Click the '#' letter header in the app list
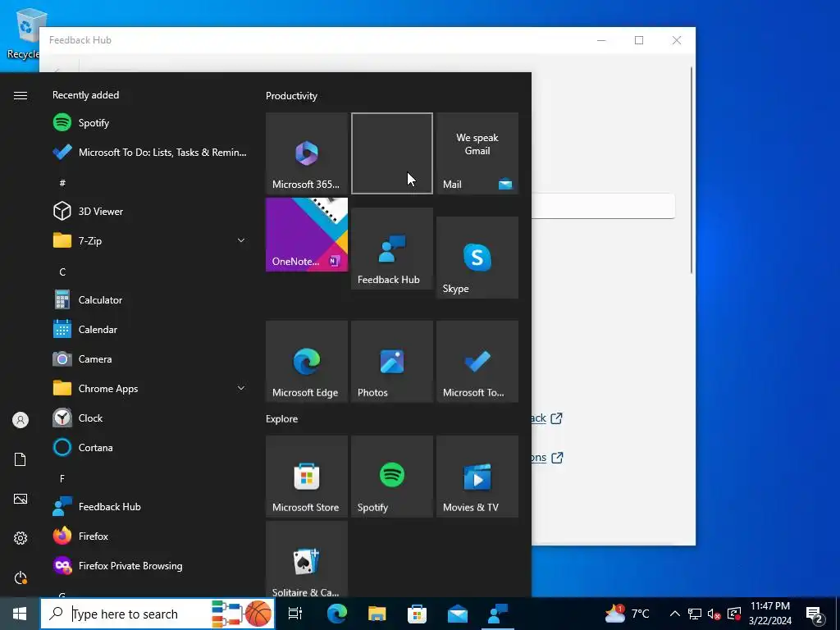The height and width of the screenshot is (630, 840). pyautogui.click(x=62, y=183)
